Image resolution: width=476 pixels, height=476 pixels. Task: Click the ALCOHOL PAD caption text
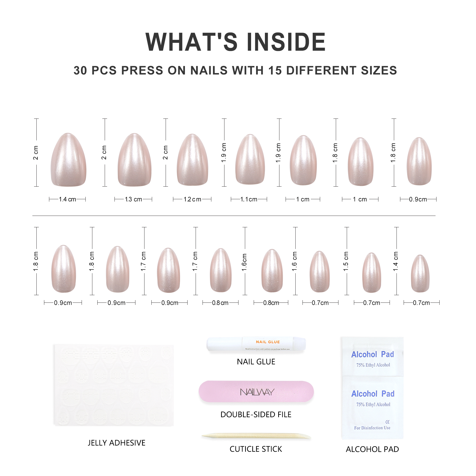tap(372, 449)
